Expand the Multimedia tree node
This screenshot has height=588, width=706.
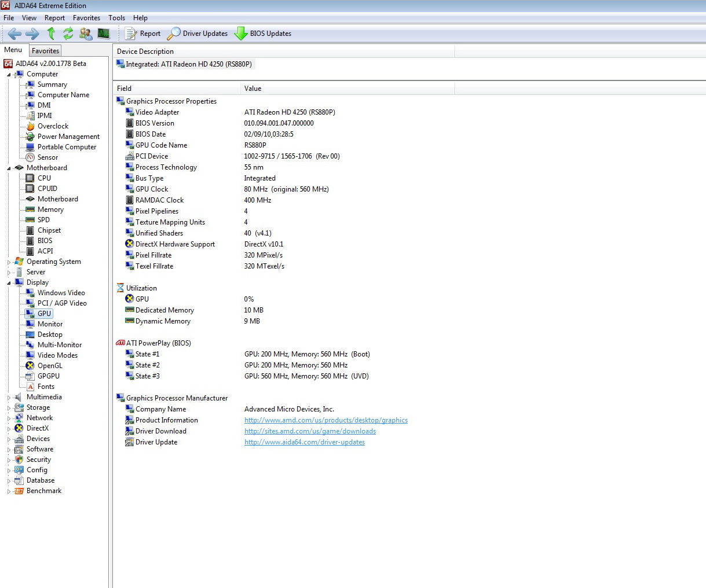[9, 398]
